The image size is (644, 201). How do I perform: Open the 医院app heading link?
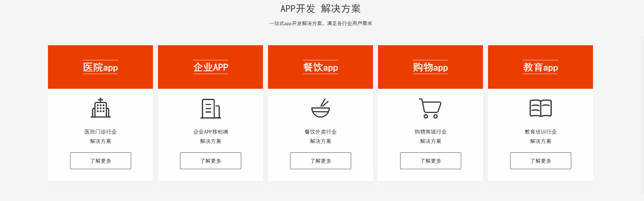(101, 67)
